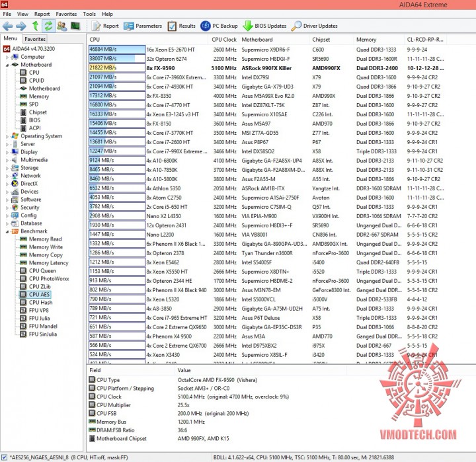Open the Tools menu
The width and height of the screenshot is (476, 462).
click(x=89, y=14)
